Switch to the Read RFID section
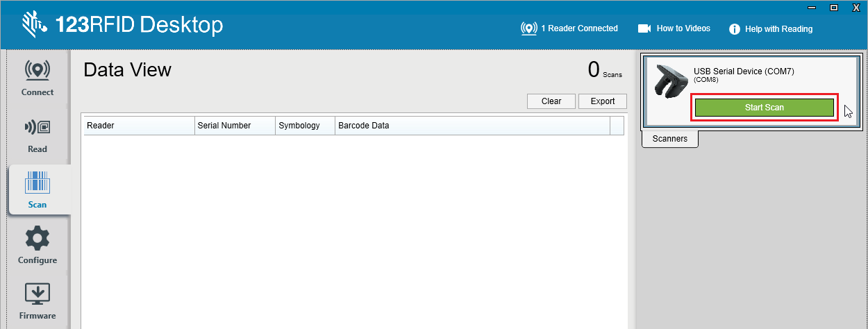Screen dimensions: 868x329 [x=37, y=135]
